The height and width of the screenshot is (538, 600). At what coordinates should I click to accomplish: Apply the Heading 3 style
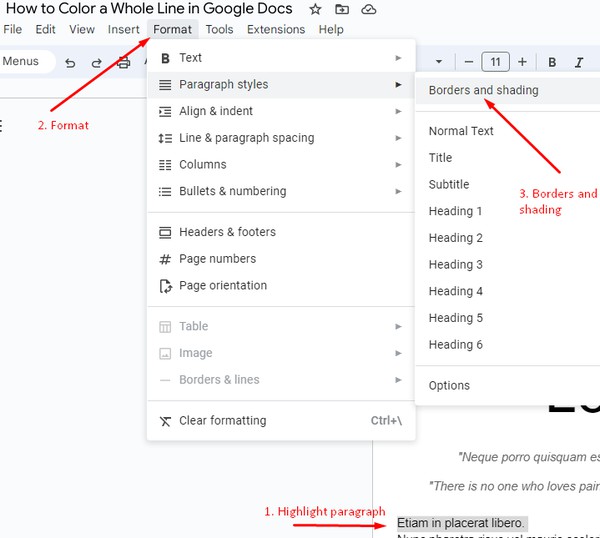tap(507, 264)
